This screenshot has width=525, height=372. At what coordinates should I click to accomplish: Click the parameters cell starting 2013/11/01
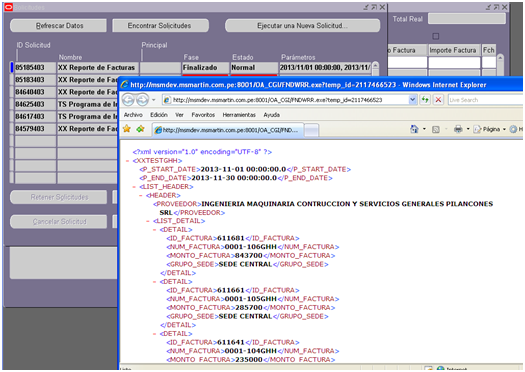(325, 68)
